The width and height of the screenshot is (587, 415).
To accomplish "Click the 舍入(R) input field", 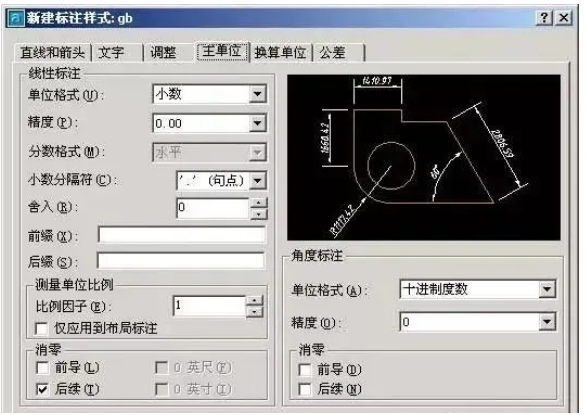I will (x=213, y=208).
